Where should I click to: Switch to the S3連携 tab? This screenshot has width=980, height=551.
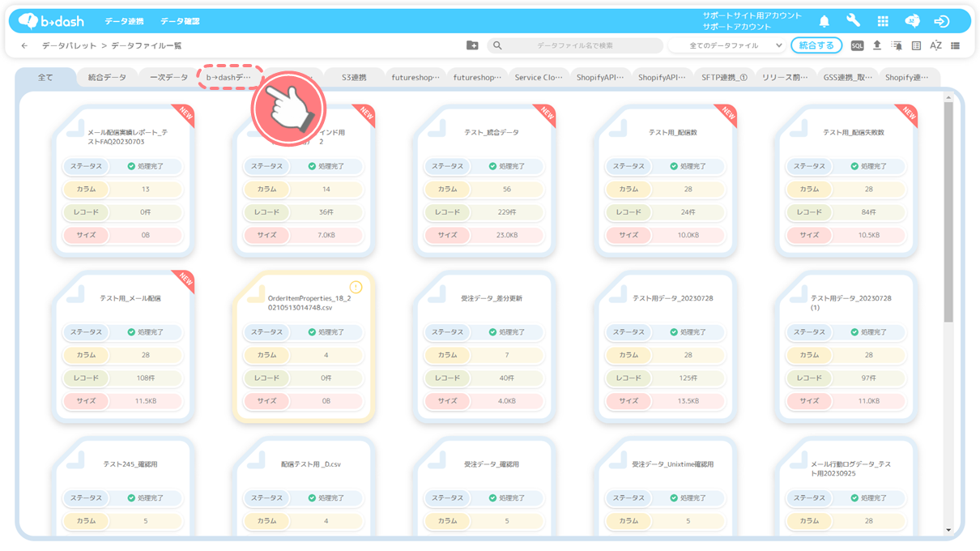click(x=354, y=78)
